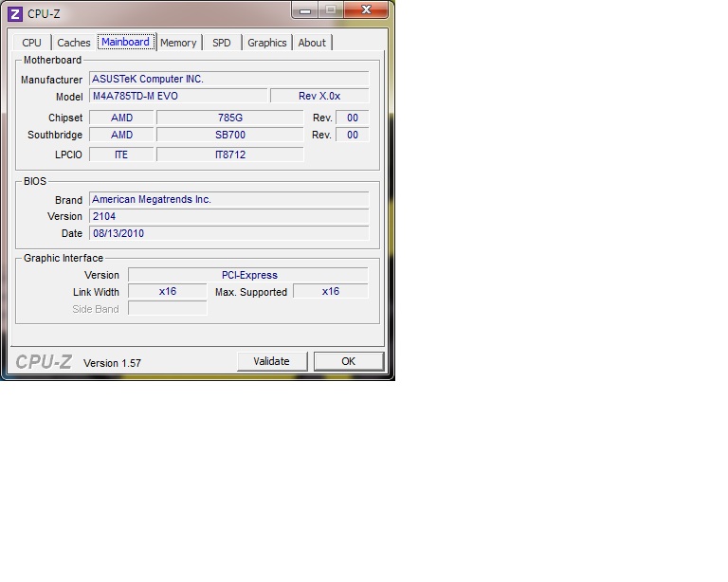Switch to the Graphics tab
This screenshot has height=582, width=728.
267,43
